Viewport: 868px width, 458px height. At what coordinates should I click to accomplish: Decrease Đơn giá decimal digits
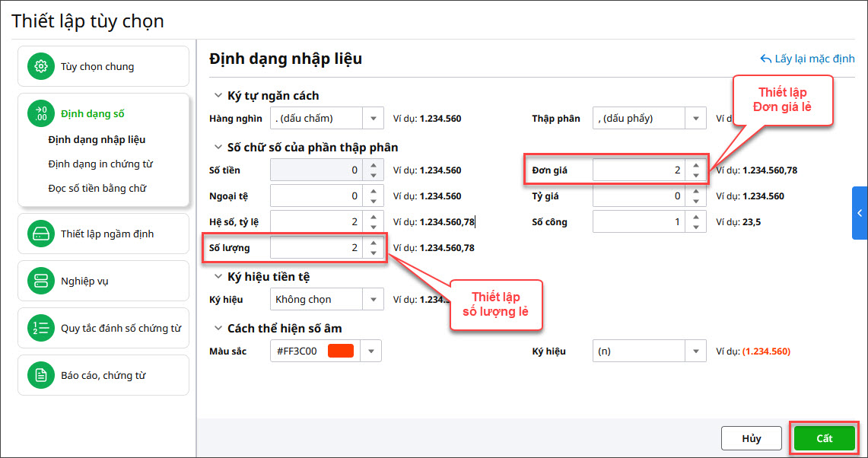coord(696,175)
